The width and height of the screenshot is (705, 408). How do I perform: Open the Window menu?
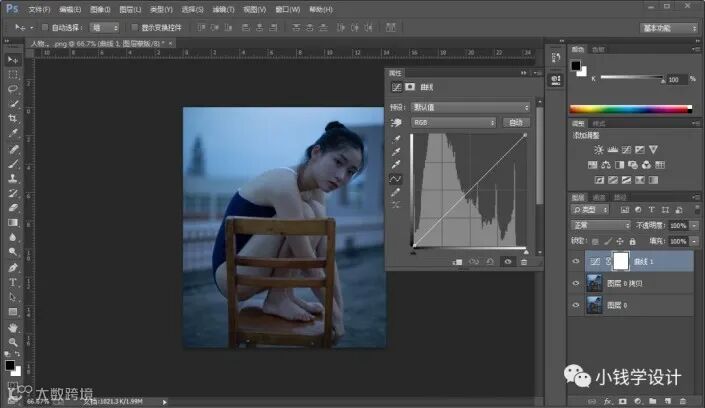287,9
